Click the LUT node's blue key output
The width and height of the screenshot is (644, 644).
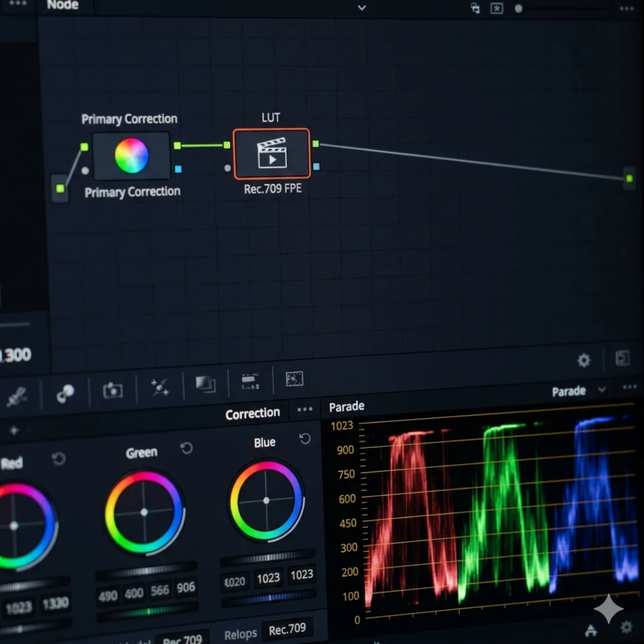pos(316,166)
